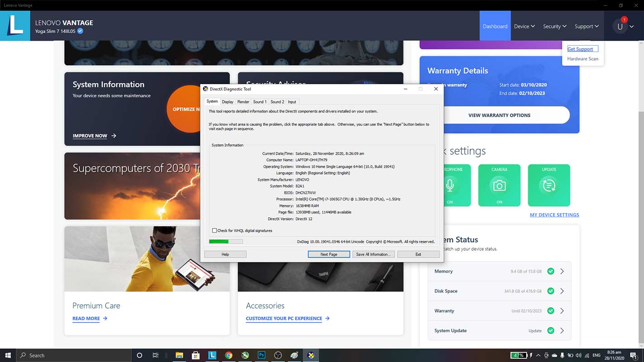Image resolution: width=644 pixels, height=362 pixels.
Task: Select Hardware Scan from Support menu
Action: [583, 59]
